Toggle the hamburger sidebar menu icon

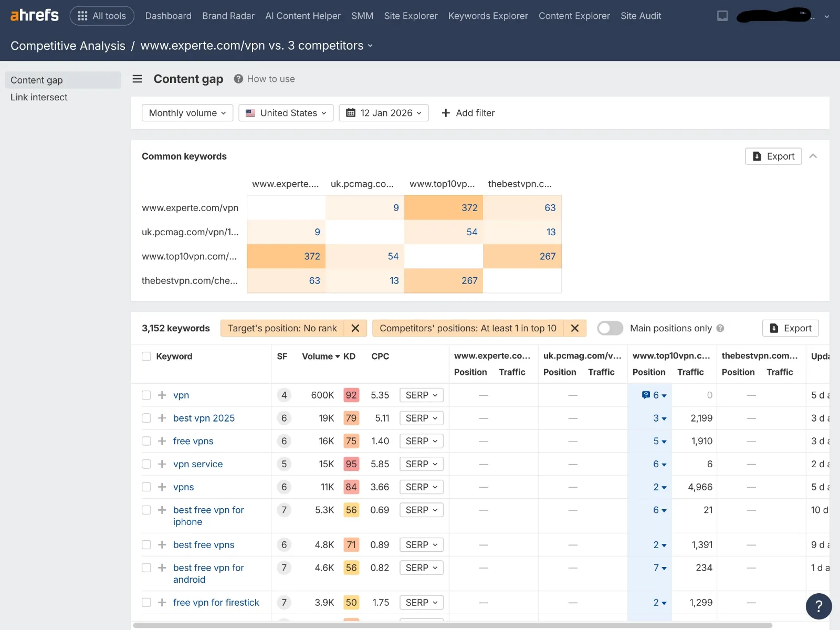click(138, 79)
